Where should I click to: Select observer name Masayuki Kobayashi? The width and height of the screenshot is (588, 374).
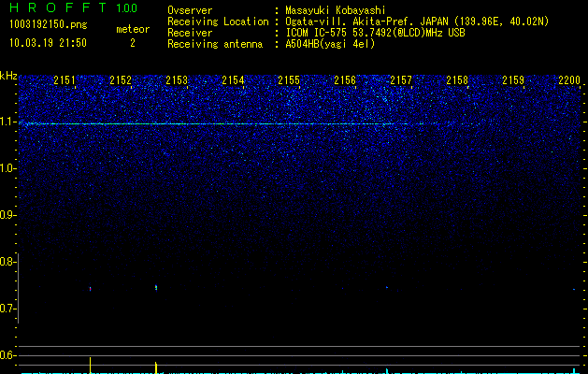click(x=336, y=10)
